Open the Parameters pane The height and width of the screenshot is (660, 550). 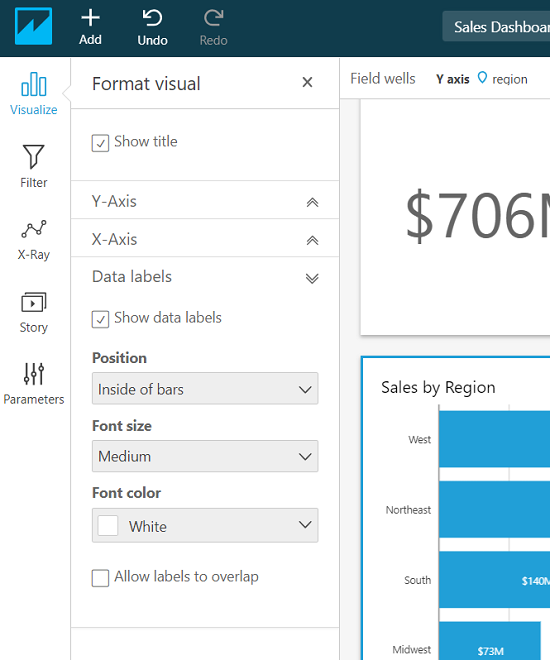click(34, 384)
